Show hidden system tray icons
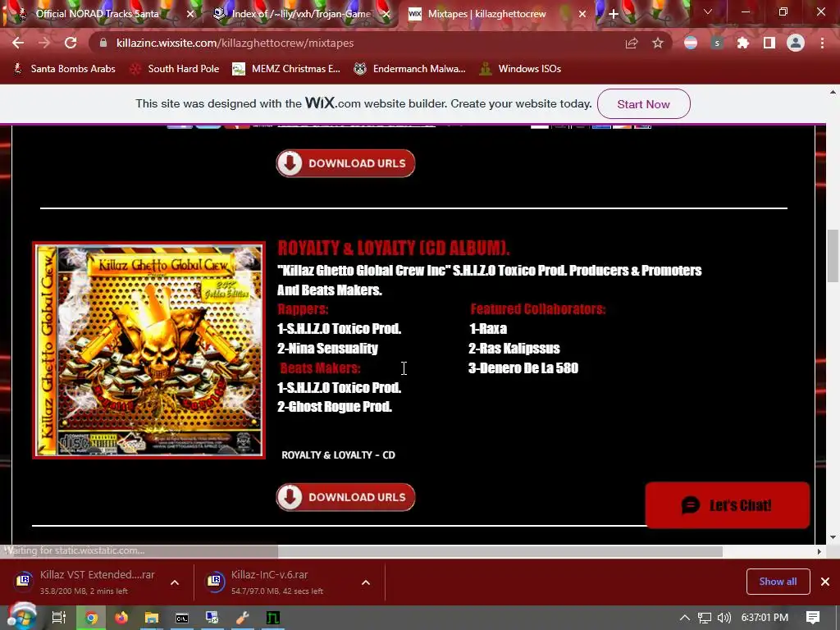 point(685,618)
